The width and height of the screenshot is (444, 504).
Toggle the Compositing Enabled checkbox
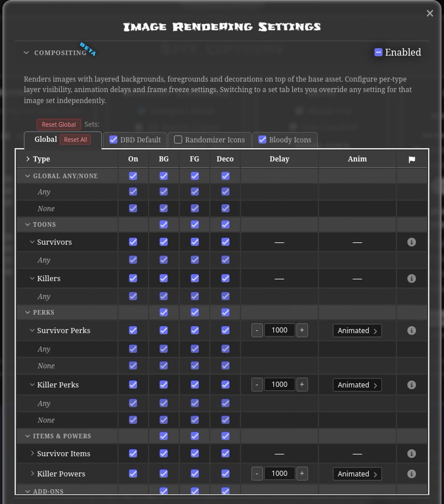[379, 52]
